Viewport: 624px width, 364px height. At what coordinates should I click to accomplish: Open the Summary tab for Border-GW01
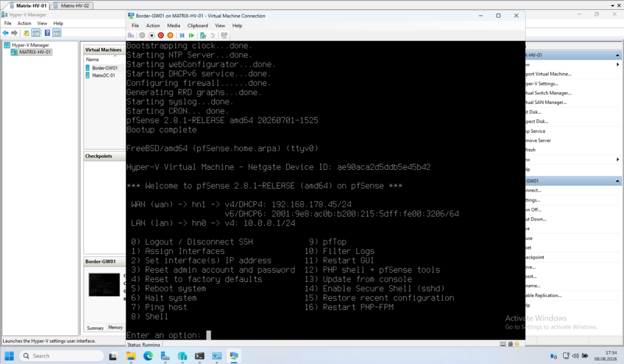coord(95,328)
